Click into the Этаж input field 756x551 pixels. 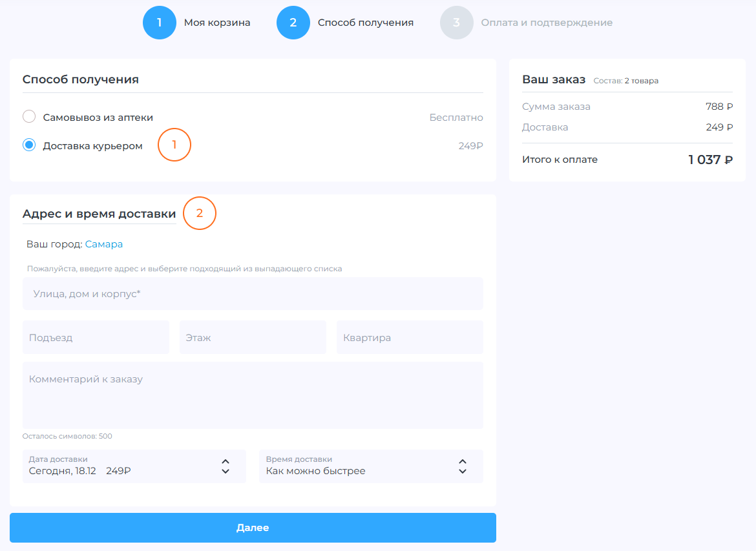click(x=253, y=337)
